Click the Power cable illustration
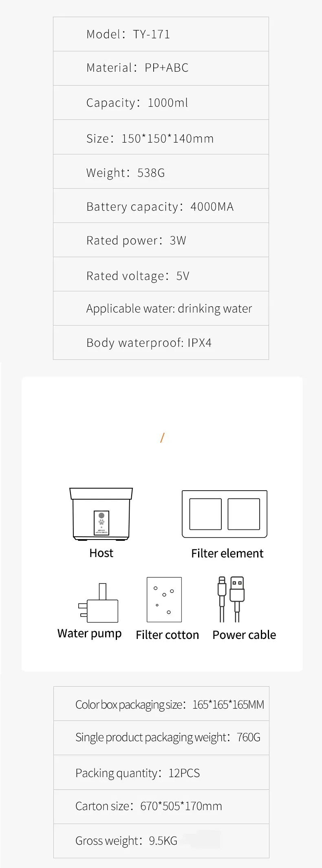The height and width of the screenshot is (868, 322). pos(231,599)
